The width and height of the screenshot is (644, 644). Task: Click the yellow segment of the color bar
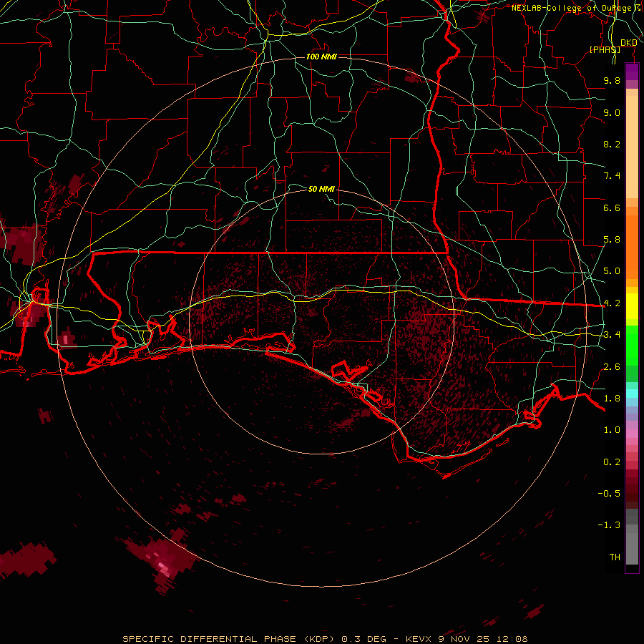pyautogui.click(x=632, y=306)
